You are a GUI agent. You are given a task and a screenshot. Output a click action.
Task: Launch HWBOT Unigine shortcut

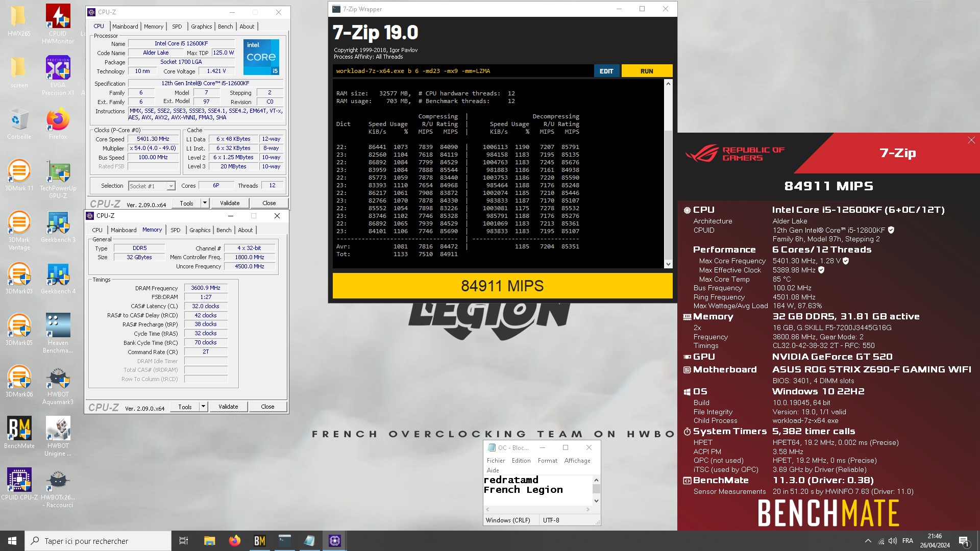click(x=58, y=436)
